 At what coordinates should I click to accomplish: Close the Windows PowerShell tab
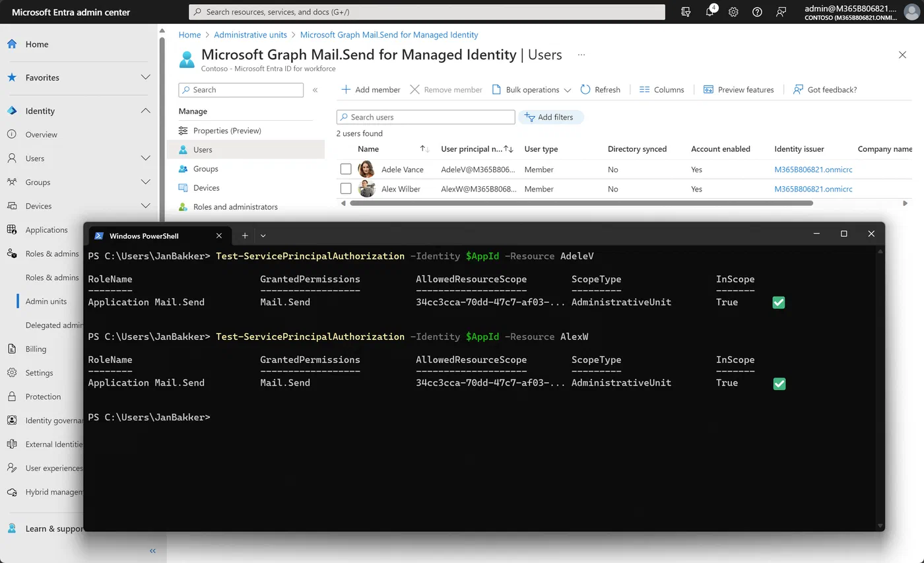point(219,236)
